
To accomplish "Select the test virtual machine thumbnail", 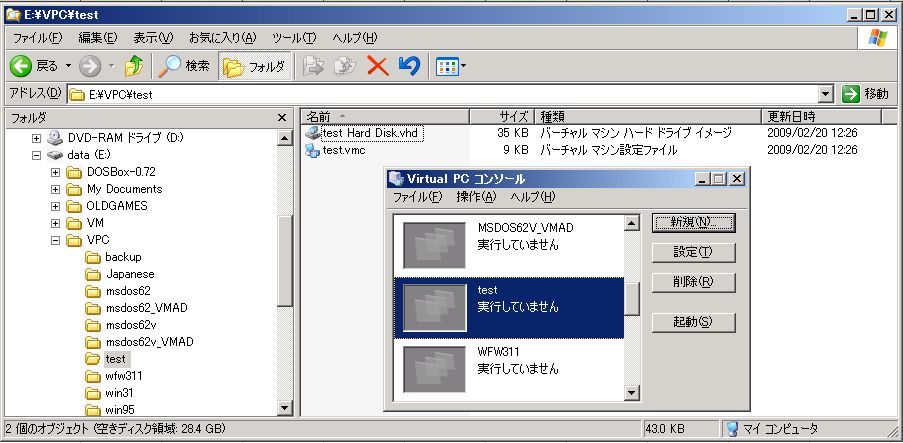I will tap(434, 308).
